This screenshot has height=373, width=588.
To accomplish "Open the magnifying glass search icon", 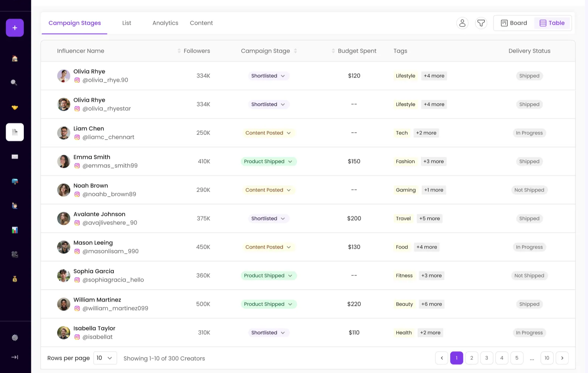I will point(14,82).
